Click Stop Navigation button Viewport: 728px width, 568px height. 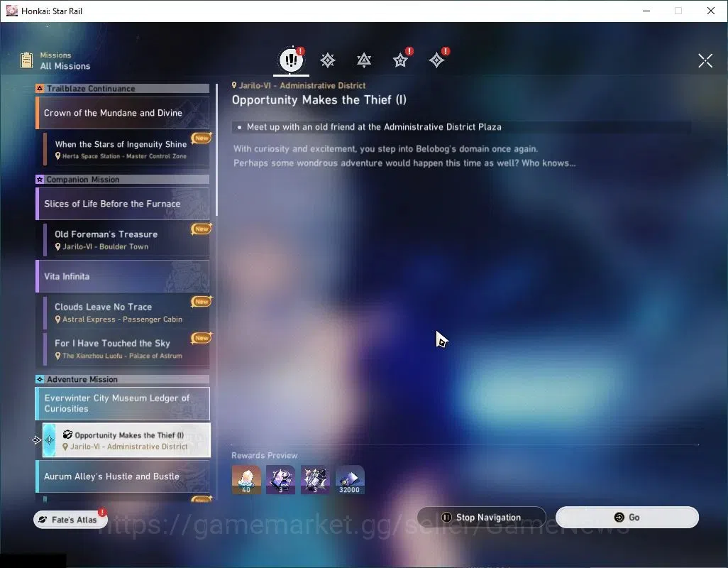pyautogui.click(x=482, y=517)
